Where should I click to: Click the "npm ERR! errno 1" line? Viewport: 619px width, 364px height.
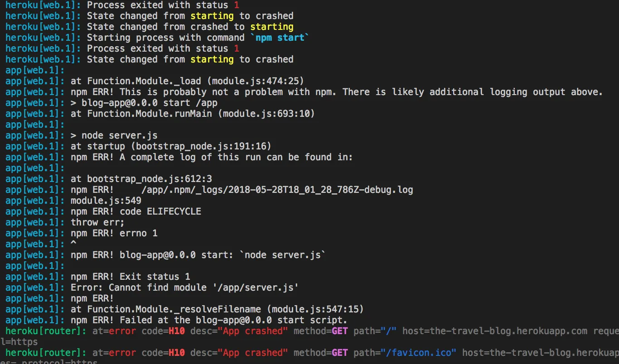[114, 233]
